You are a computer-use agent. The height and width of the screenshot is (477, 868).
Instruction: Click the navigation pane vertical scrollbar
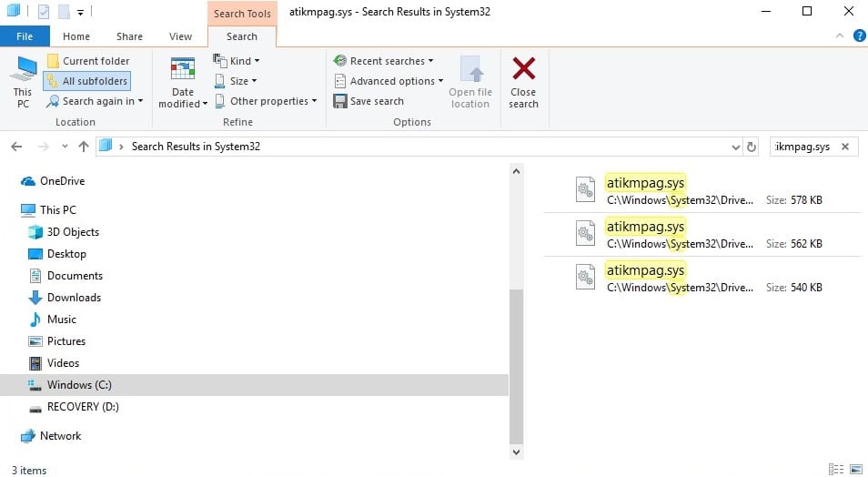[516, 364]
